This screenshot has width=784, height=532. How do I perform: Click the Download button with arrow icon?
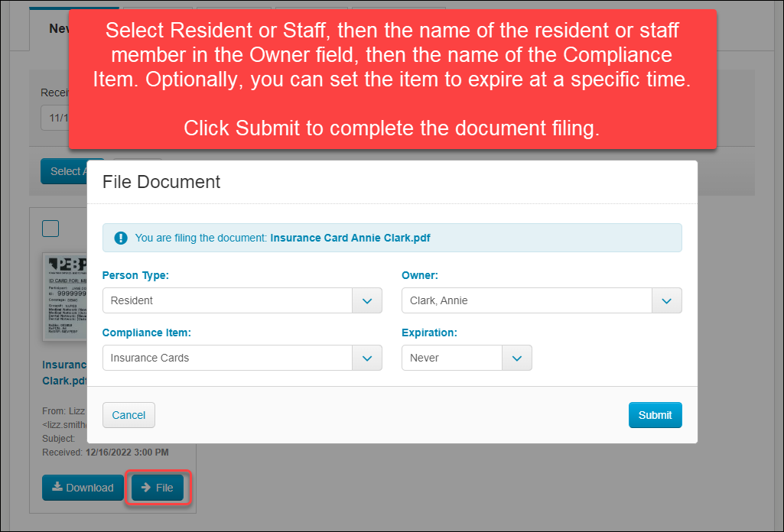(x=83, y=488)
